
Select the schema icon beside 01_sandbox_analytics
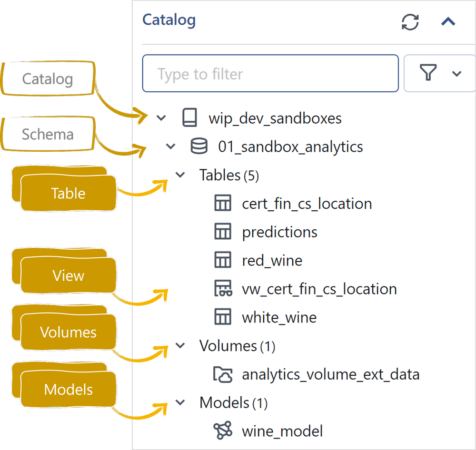199,147
